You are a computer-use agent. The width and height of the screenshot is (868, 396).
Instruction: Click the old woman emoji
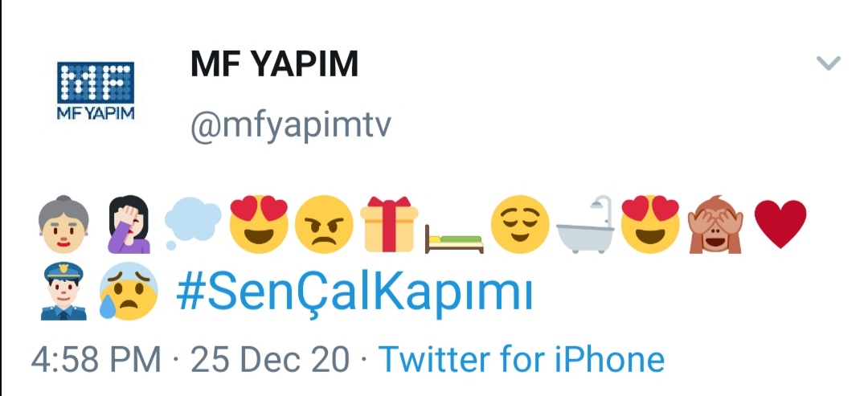tap(63, 225)
